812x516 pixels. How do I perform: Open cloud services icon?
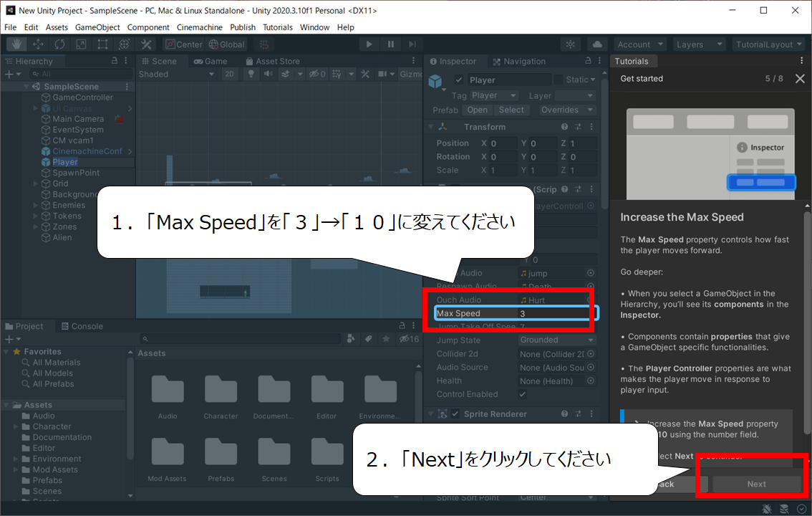click(x=597, y=44)
